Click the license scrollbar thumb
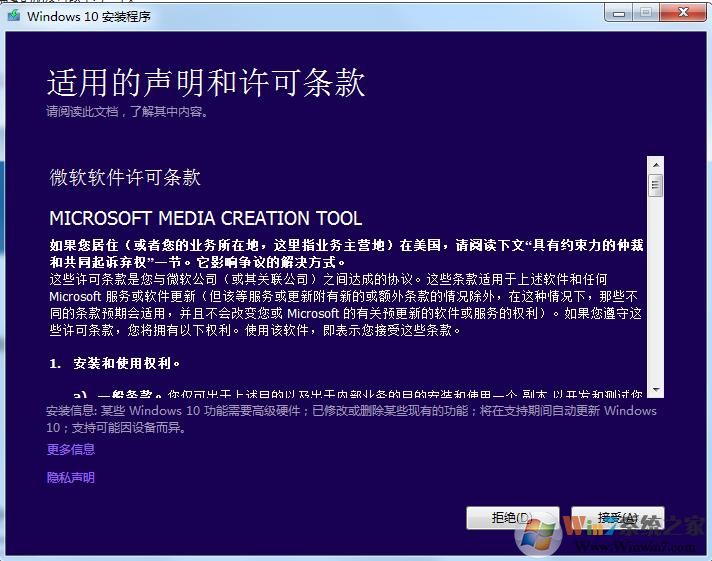Screen dimensions: 712x561 point(656,186)
